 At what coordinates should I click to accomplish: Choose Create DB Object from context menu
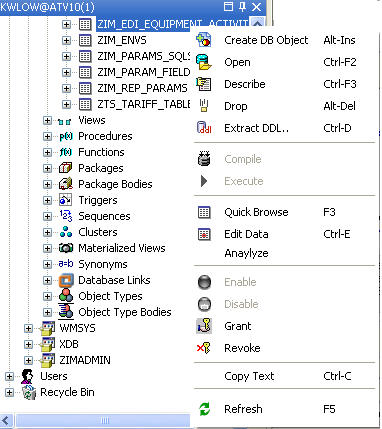coord(286,40)
